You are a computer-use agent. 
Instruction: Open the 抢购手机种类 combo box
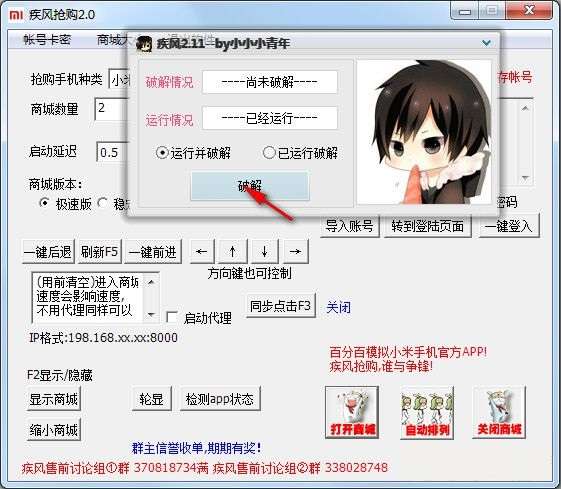[x=119, y=79]
